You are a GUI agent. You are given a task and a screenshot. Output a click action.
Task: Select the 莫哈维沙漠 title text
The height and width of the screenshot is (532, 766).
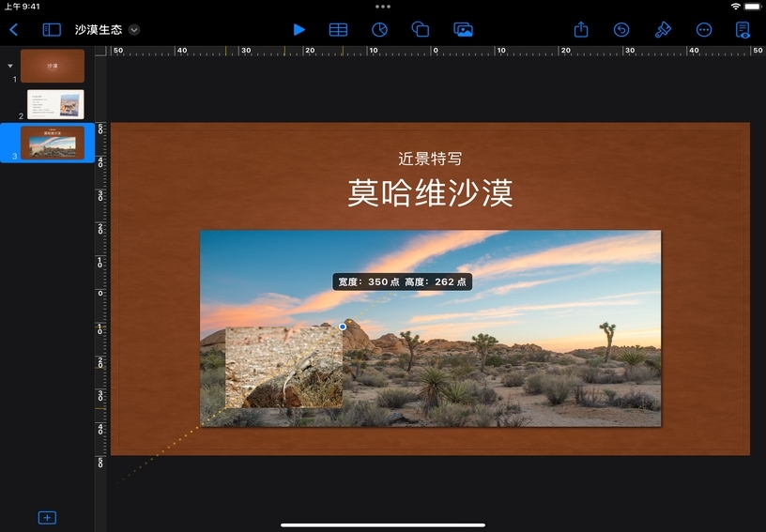pos(430,193)
